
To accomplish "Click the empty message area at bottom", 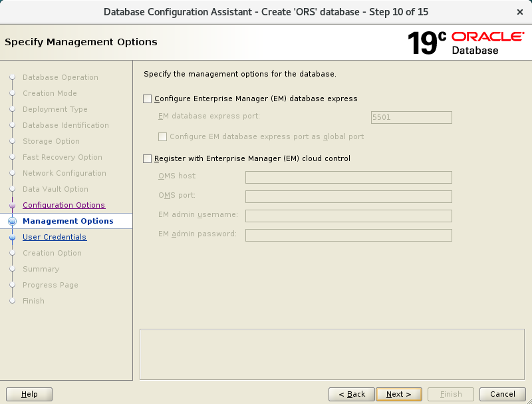I will pyautogui.click(x=332, y=355).
